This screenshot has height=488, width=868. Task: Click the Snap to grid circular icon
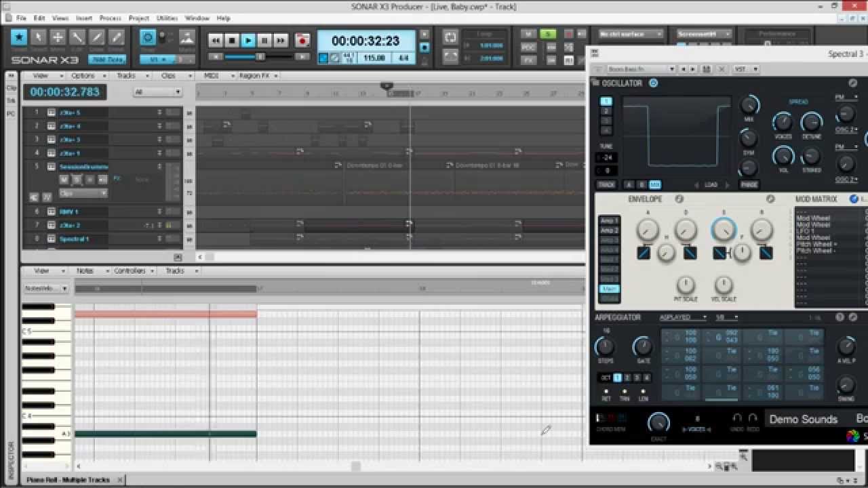coord(148,37)
